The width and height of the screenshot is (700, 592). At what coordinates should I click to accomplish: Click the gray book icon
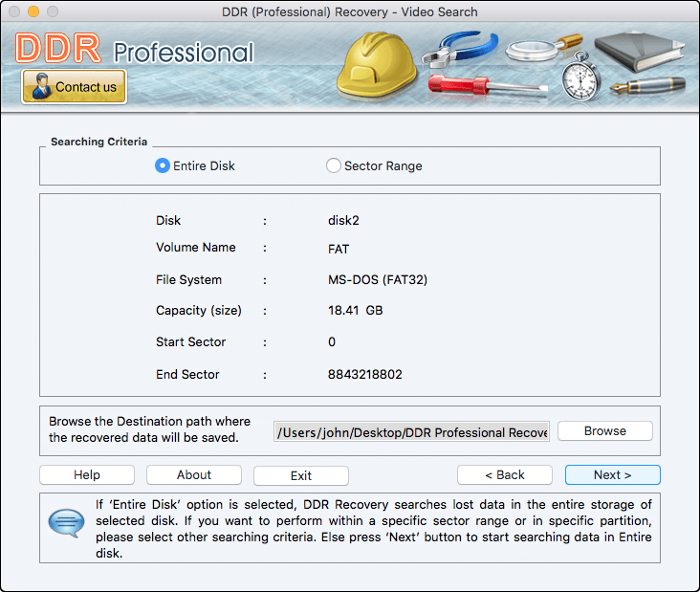(640, 52)
